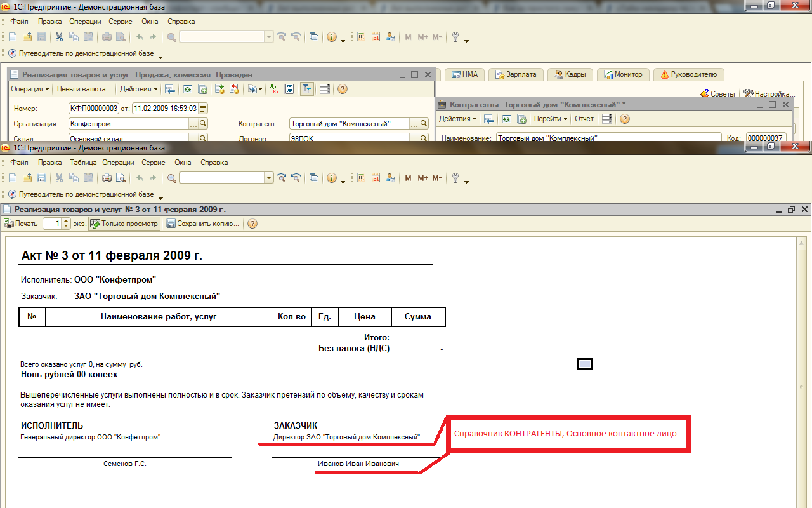Click user lock icon in front window toolbar
This screenshot has width=812, height=508.
coord(391,178)
